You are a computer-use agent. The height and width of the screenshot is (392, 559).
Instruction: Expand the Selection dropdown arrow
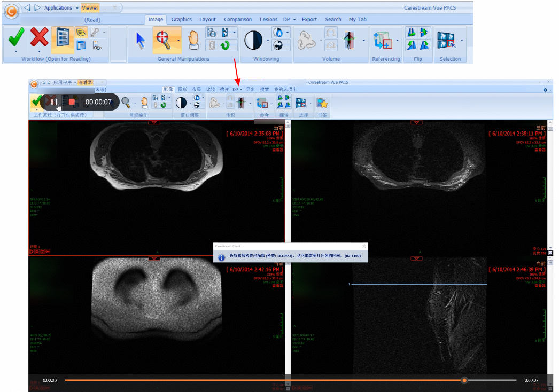click(462, 40)
